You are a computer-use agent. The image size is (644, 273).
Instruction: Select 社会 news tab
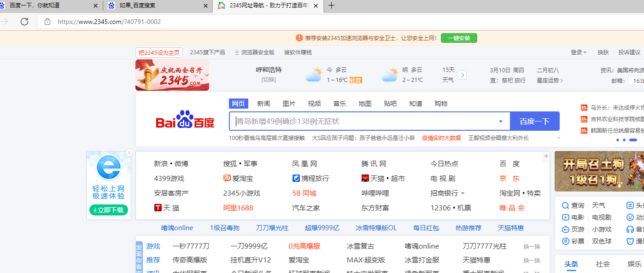[603, 264]
